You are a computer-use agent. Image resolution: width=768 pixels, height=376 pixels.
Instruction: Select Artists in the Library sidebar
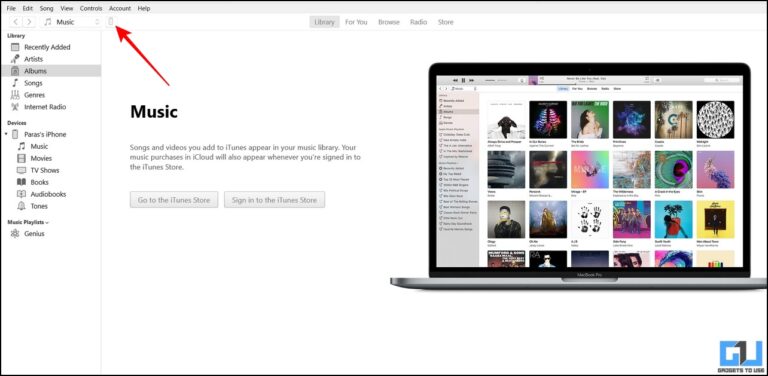pyautogui.click(x=33, y=59)
